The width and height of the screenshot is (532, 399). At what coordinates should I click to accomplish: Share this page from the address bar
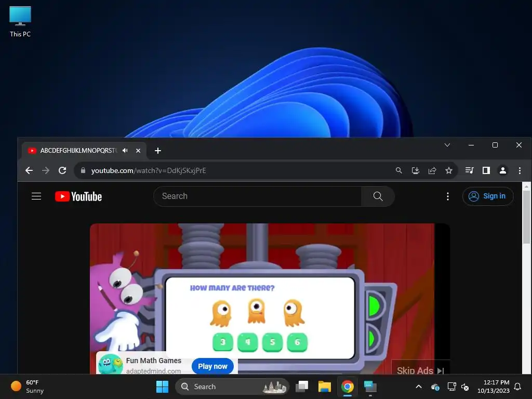(432, 170)
